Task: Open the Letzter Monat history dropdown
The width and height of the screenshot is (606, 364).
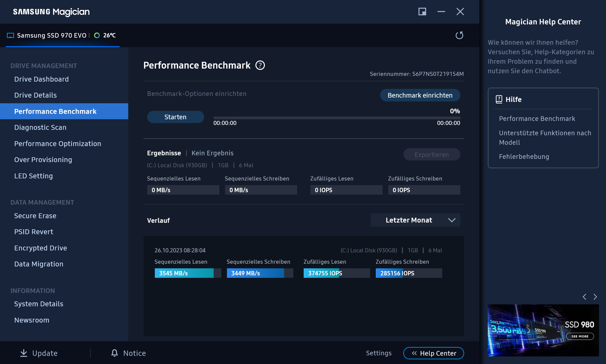Action: pyautogui.click(x=409, y=220)
